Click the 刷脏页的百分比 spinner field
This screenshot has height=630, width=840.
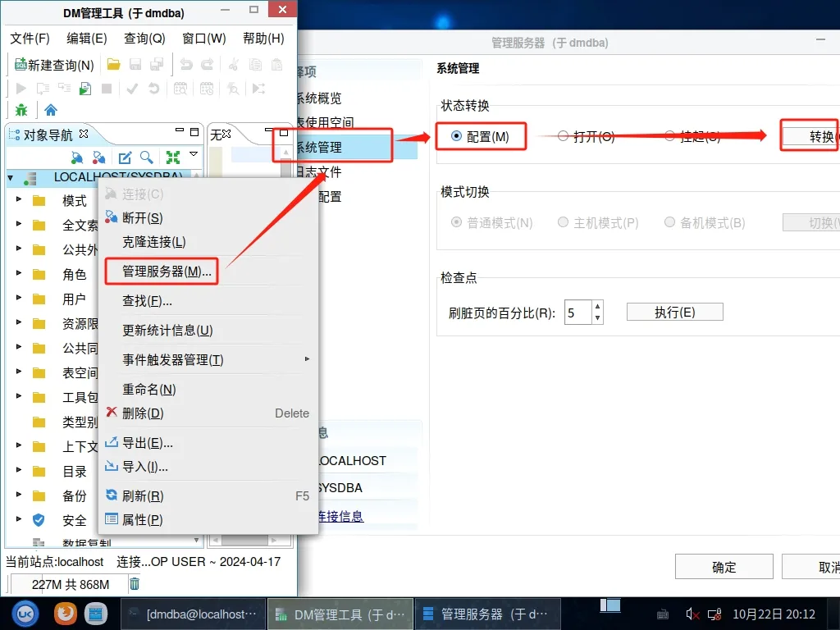click(577, 313)
